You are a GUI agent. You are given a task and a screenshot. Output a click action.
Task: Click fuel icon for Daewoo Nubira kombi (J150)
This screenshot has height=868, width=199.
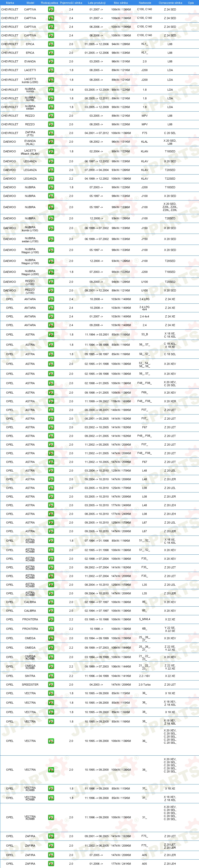coord(51,228)
